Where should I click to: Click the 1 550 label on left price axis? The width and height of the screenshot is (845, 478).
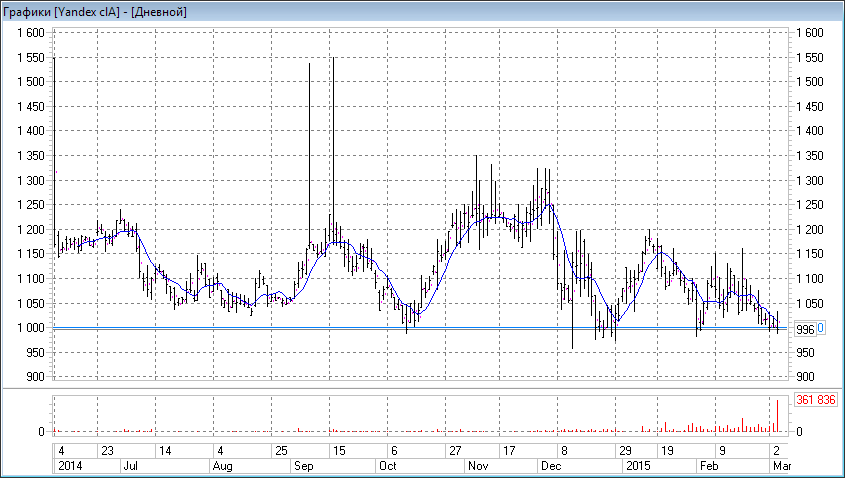[x=30, y=58]
